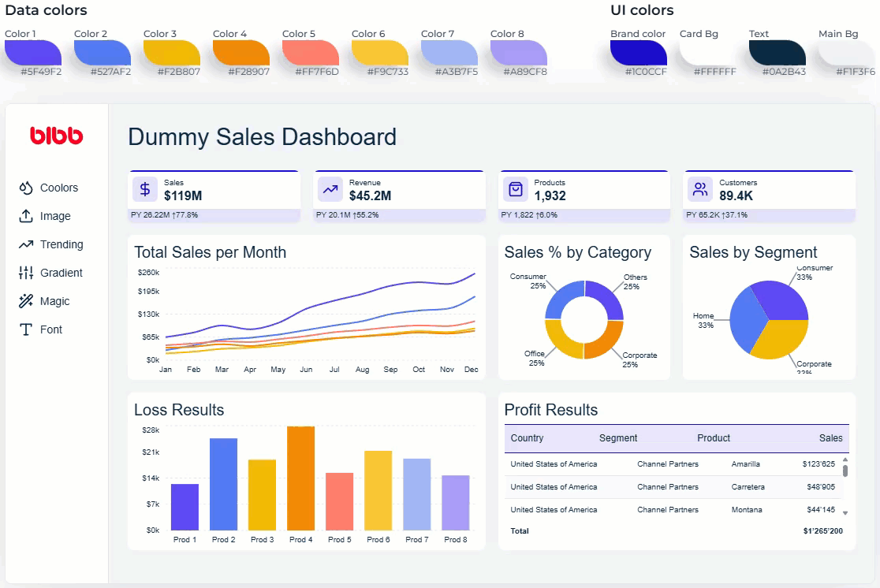Click the Sales % by Category donut chart

[x=584, y=318]
